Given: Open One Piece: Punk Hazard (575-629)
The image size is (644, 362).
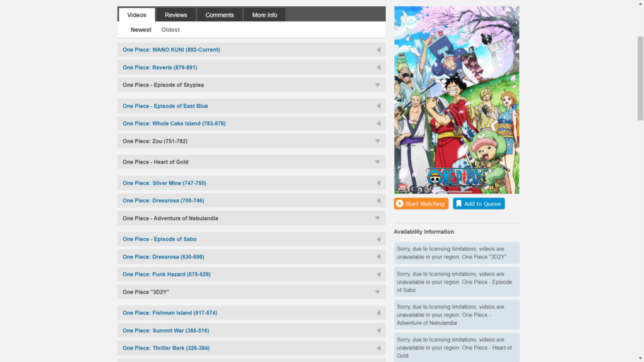Looking at the screenshot, I should (x=166, y=275).
